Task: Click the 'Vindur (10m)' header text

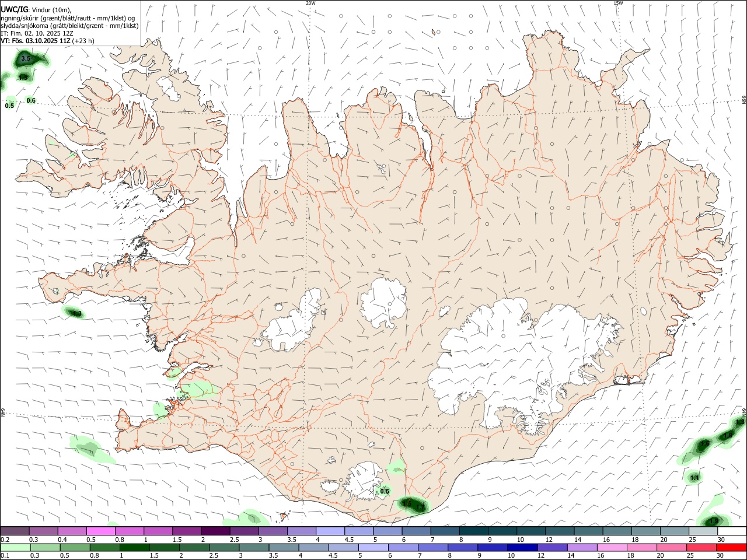Action: 51,9
